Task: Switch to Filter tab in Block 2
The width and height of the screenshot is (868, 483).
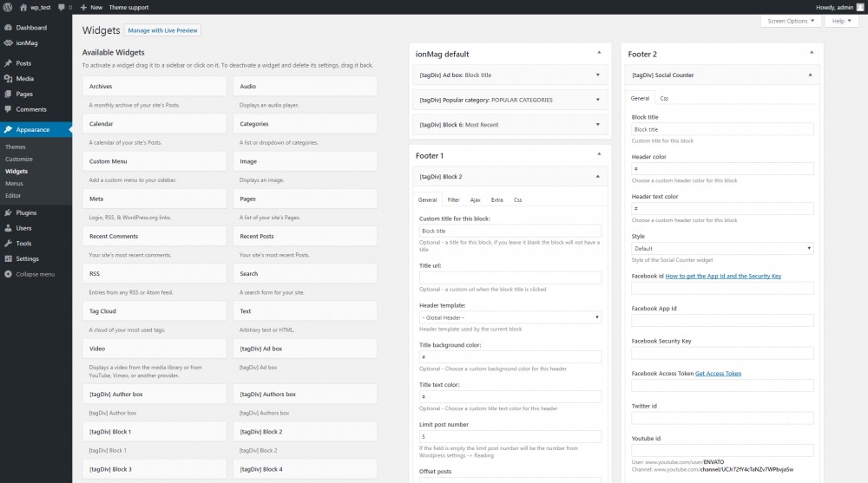Action: (x=453, y=199)
